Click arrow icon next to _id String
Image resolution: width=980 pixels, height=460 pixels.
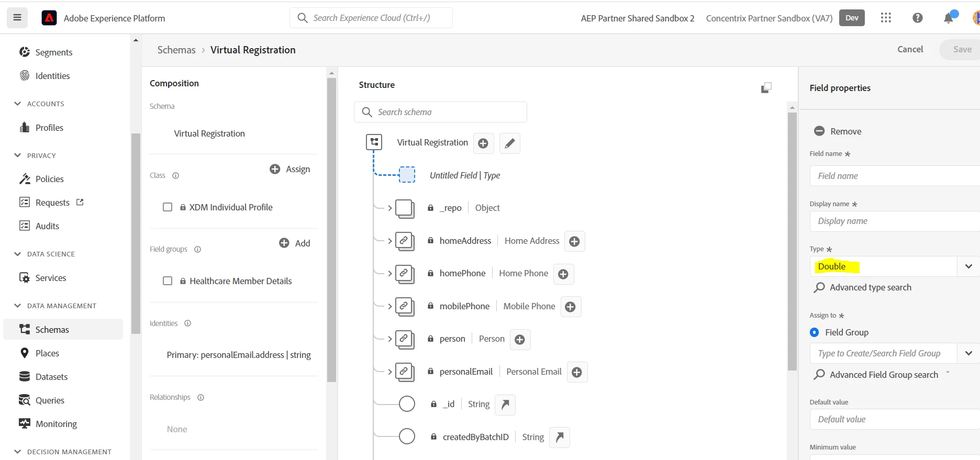[x=505, y=405]
